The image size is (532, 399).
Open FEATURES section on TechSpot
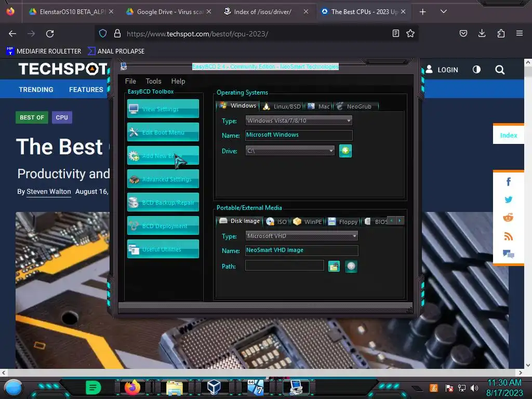point(86,89)
